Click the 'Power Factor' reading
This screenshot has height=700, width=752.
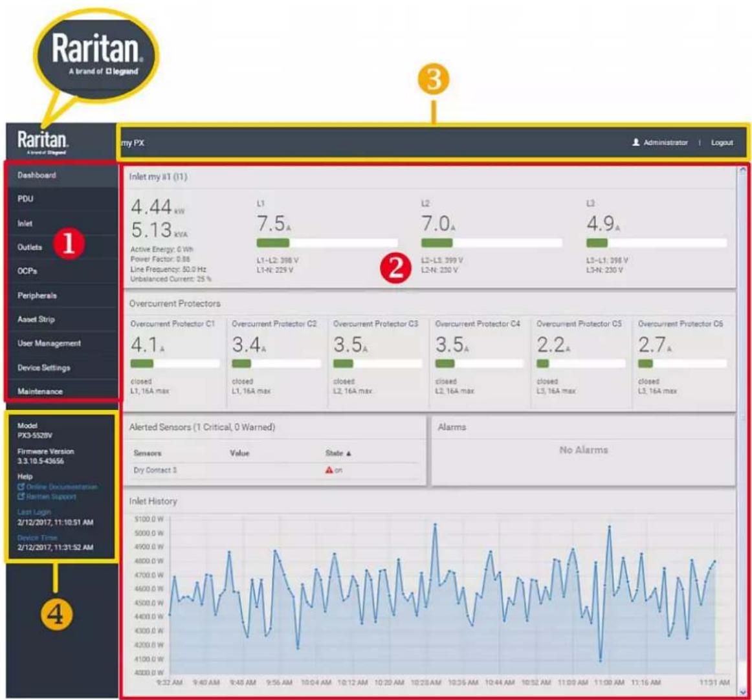tap(160, 259)
